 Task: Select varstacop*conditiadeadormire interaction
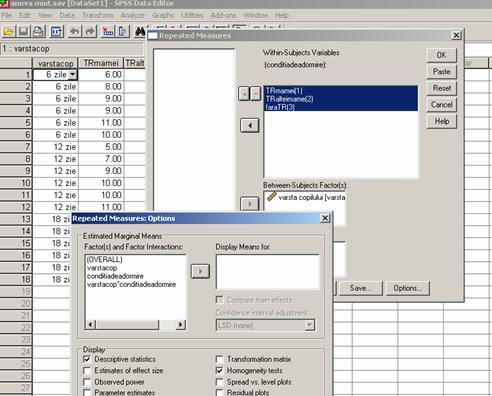131,284
